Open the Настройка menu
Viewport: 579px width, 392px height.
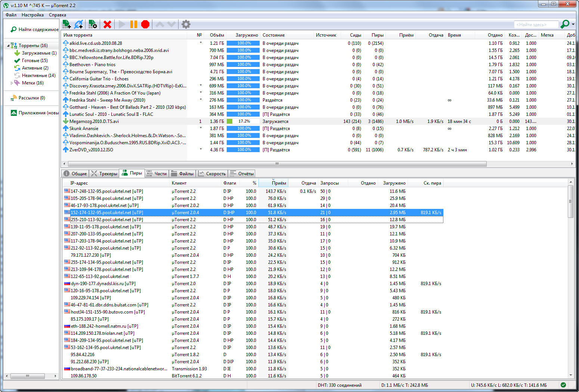[x=32, y=15]
